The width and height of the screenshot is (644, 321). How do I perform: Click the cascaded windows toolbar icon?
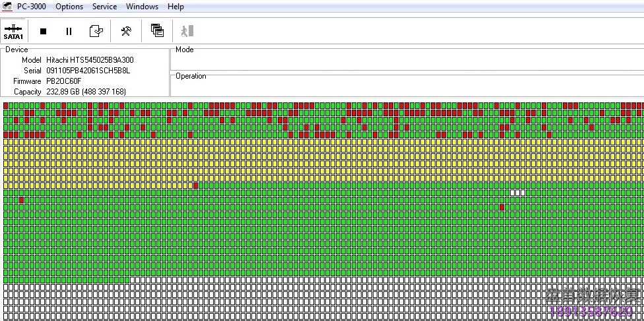[x=157, y=30]
